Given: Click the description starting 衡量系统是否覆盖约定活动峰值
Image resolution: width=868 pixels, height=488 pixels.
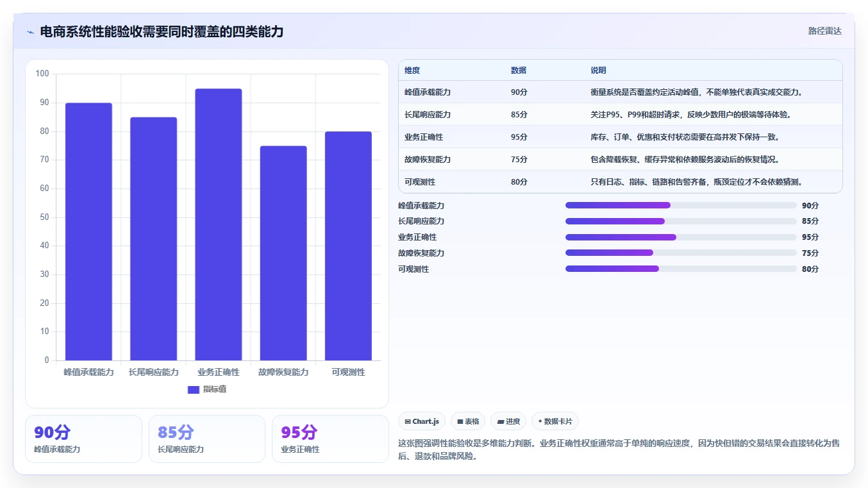Looking at the screenshot, I should [697, 92].
